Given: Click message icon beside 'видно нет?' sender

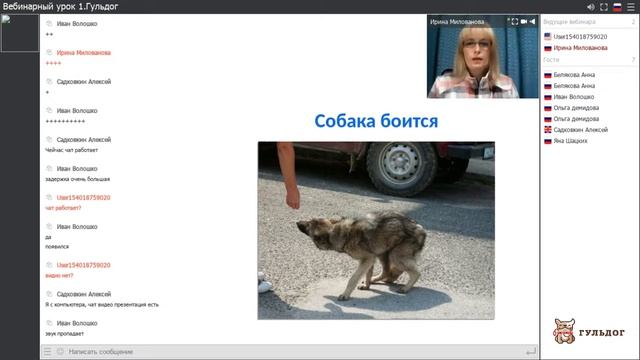Looking at the screenshot, I should 49,265.
